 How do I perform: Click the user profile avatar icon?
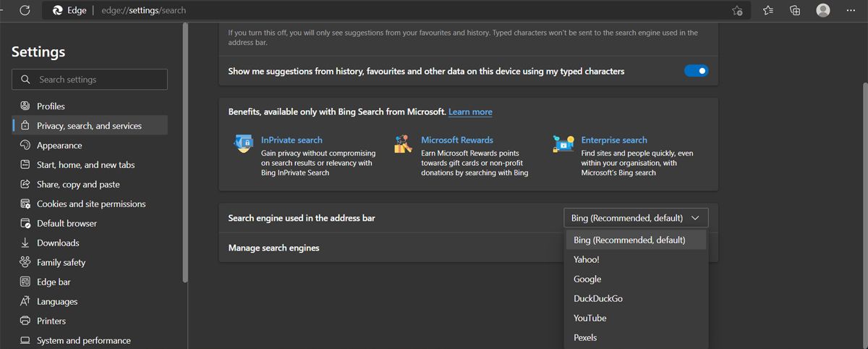pyautogui.click(x=823, y=10)
